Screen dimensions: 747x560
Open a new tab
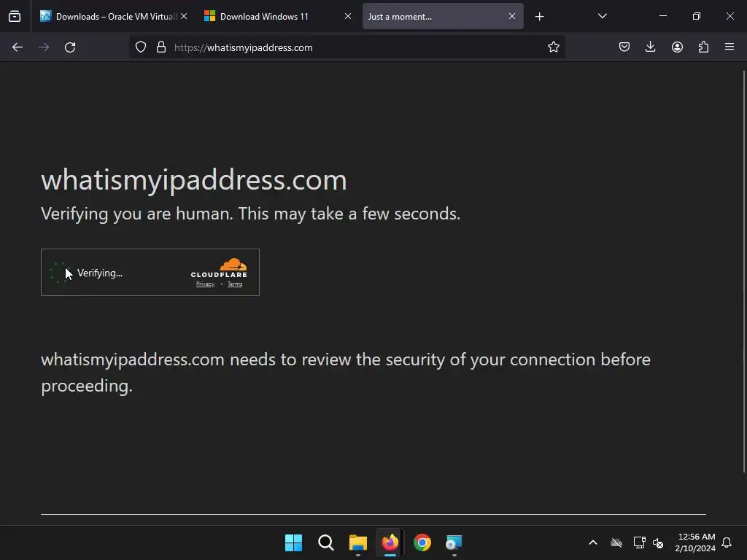pos(539,17)
